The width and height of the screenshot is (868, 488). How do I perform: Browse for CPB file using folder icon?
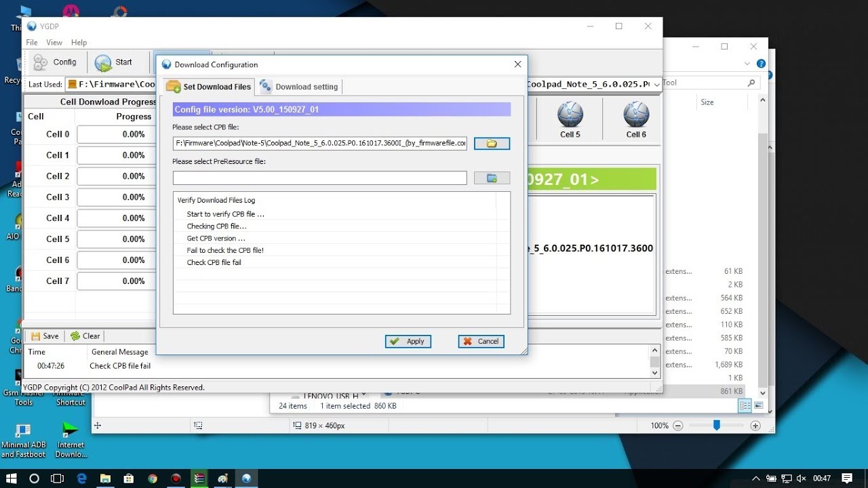click(492, 144)
